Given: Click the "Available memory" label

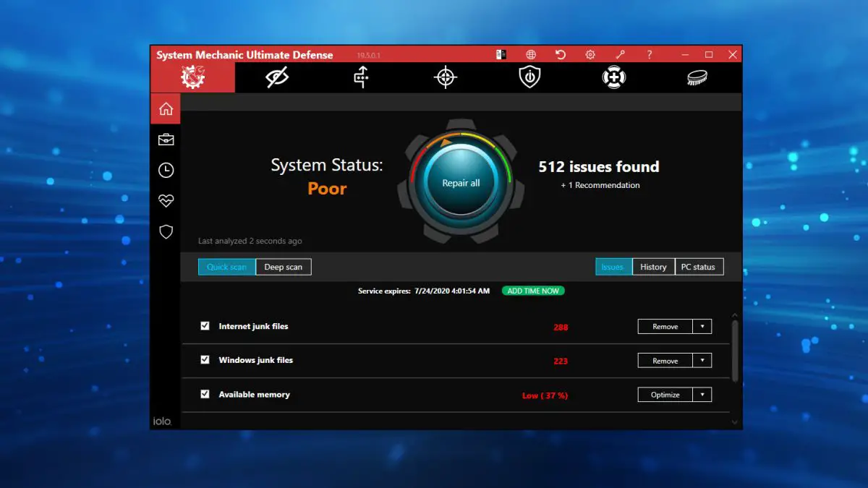Looking at the screenshot, I should click(x=255, y=395).
